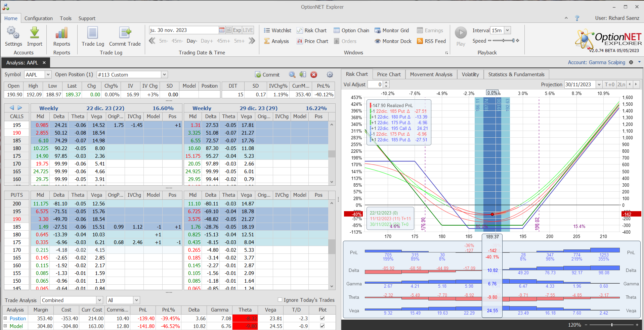Click the green split-position icon near Commit

pos(303,75)
